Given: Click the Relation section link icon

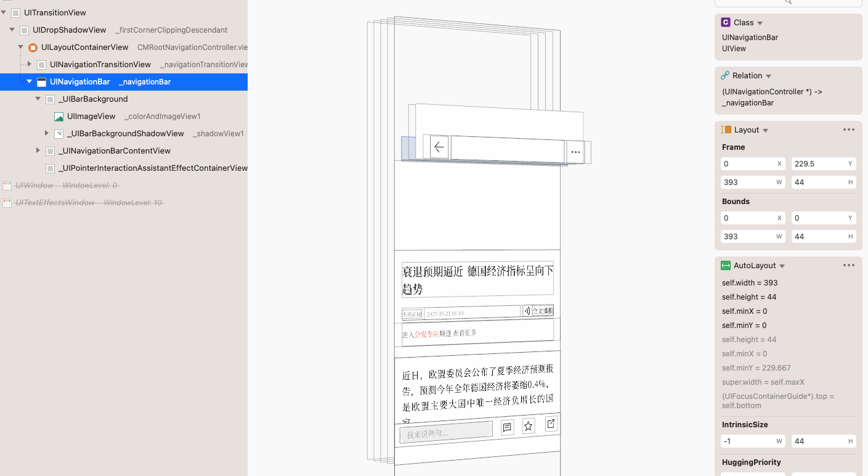Looking at the screenshot, I should pos(725,75).
